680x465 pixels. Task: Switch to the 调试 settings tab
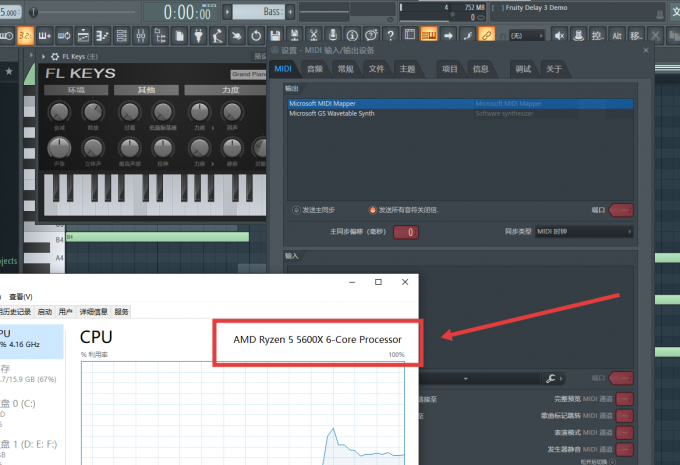[523, 69]
